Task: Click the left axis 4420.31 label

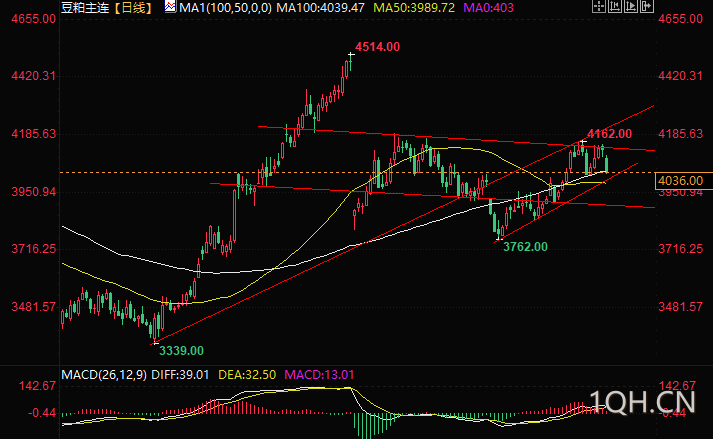Action: tap(34, 76)
